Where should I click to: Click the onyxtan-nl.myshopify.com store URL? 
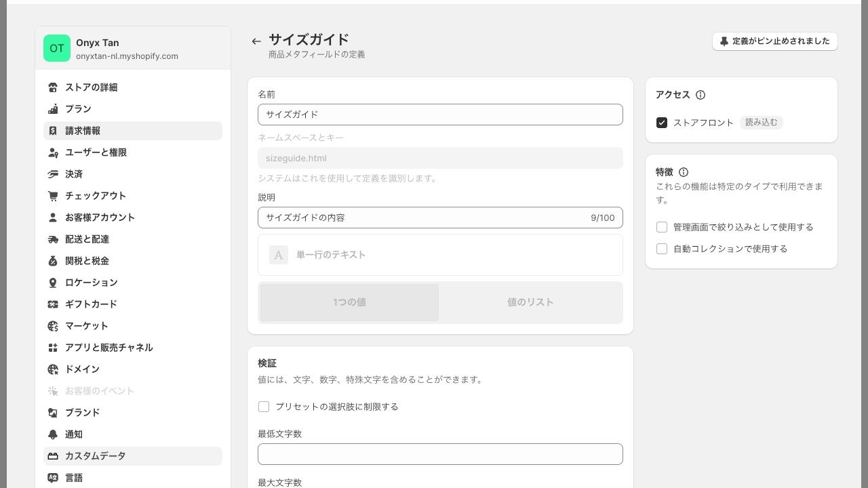127,56
